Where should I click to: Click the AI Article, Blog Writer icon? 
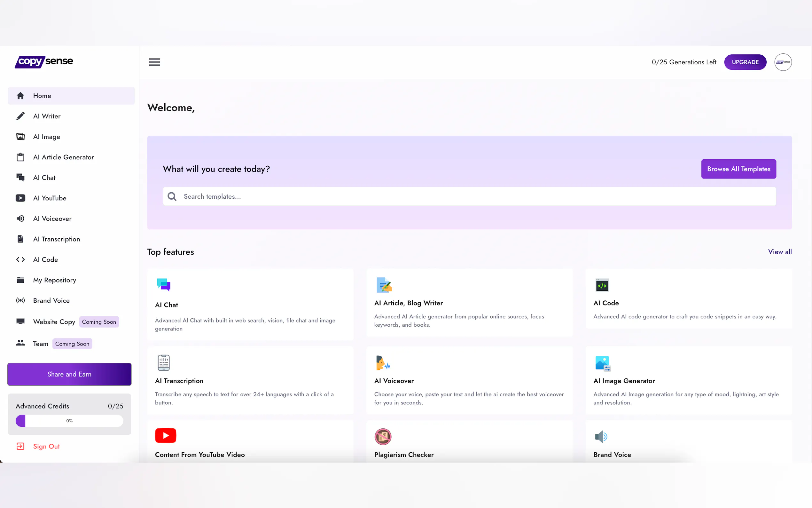[384, 285]
